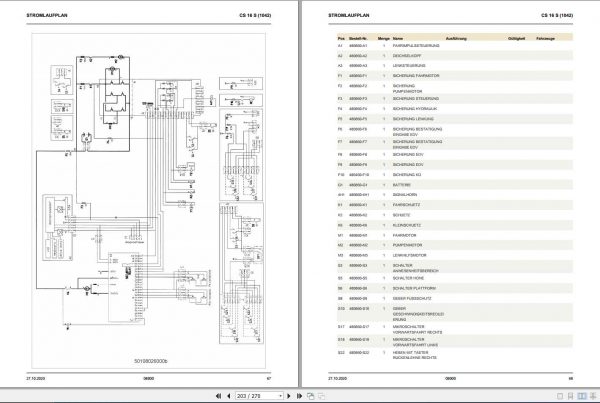Go forward to the next view

[321, 396]
